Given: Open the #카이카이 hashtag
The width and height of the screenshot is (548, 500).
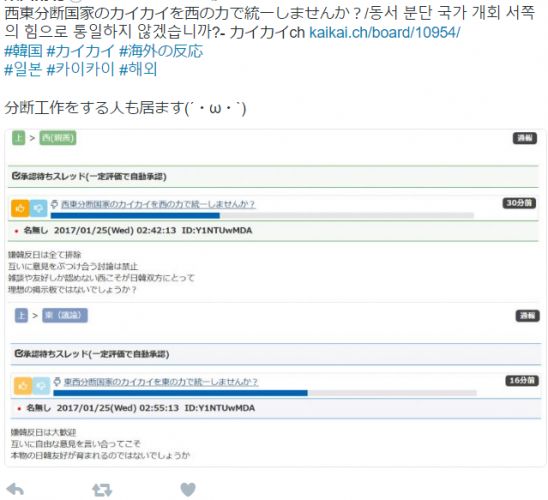Looking at the screenshot, I should coord(81,69).
